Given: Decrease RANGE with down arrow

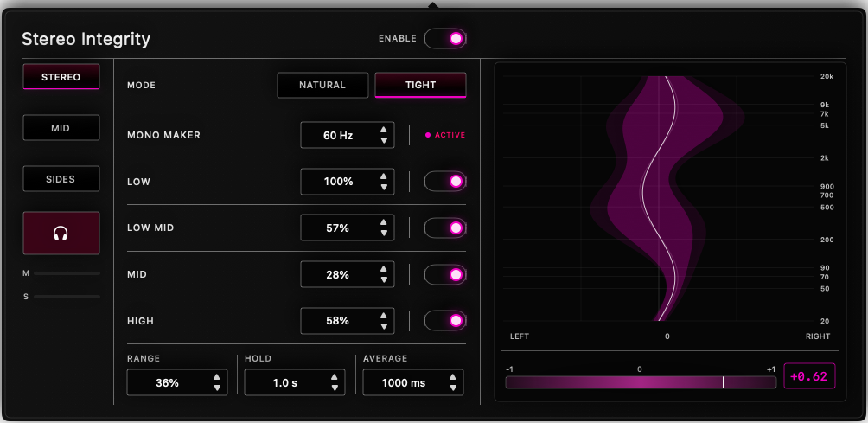Looking at the screenshot, I should (217, 388).
